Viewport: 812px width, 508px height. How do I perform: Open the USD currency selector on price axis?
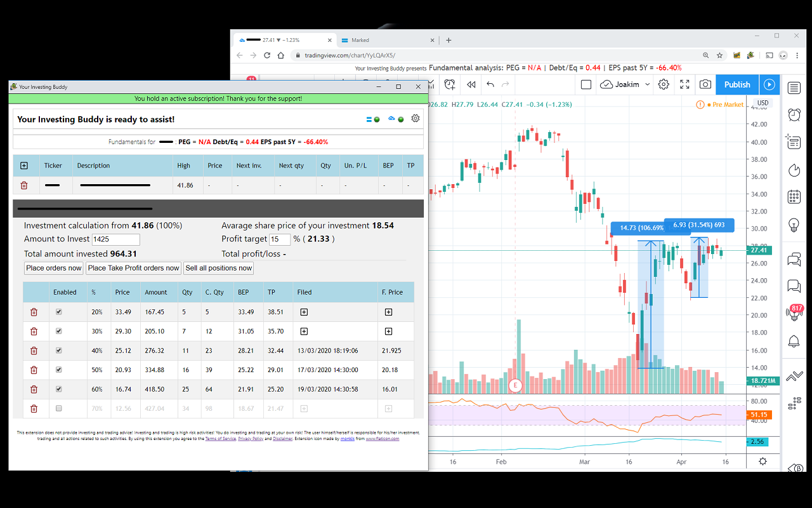(763, 103)
